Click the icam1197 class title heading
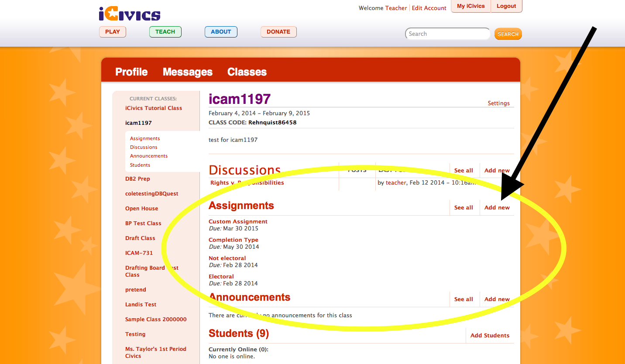 240,99
